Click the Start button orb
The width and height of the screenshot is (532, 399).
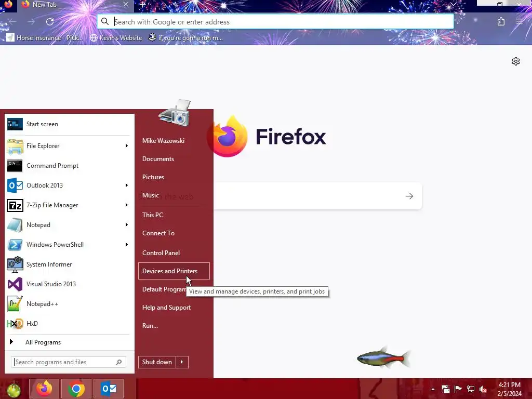pyautogui.click(x=14, y=390)
